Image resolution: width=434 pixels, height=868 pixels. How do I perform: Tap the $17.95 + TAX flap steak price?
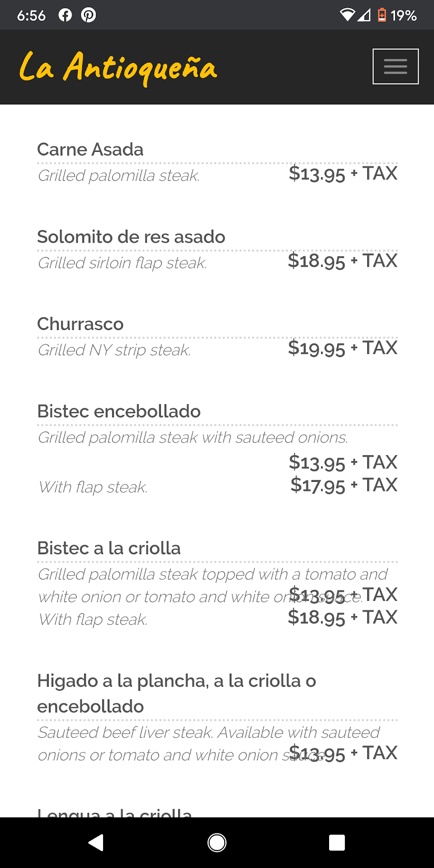(344, 485)
